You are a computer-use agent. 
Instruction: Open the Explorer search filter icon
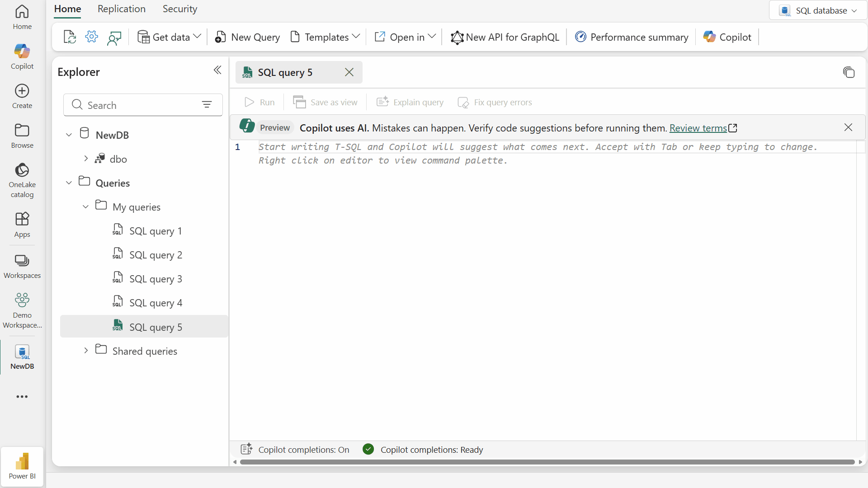pyautogui.click(x=207, y=104)
